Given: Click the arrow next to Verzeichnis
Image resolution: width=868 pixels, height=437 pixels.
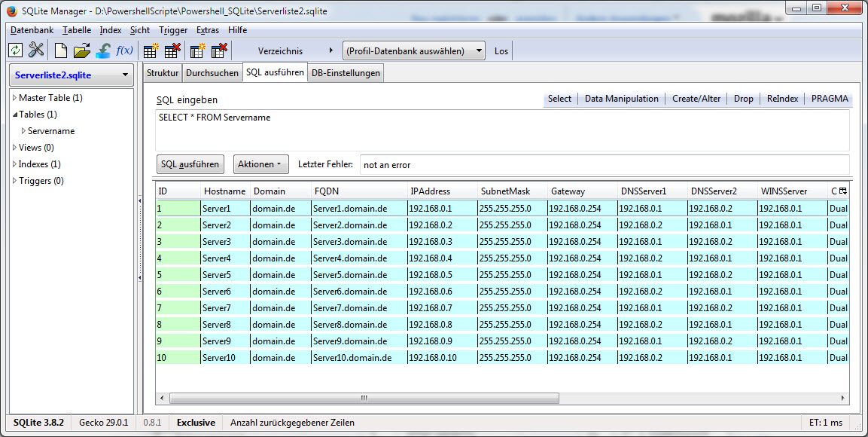Looking at the screenshot, I should pyautogui.click(x=331, y=50).
